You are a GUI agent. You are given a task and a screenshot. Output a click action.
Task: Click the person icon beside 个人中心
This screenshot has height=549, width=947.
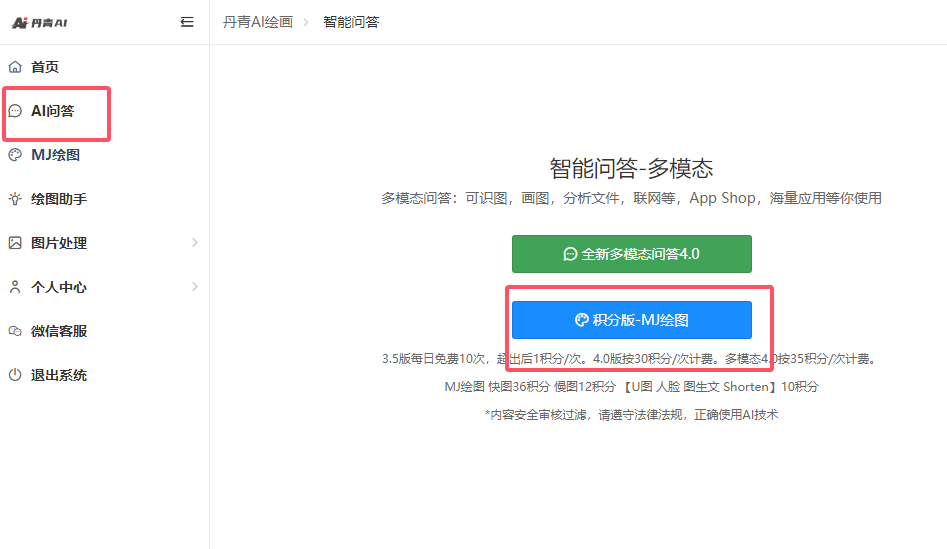point(15,287)
